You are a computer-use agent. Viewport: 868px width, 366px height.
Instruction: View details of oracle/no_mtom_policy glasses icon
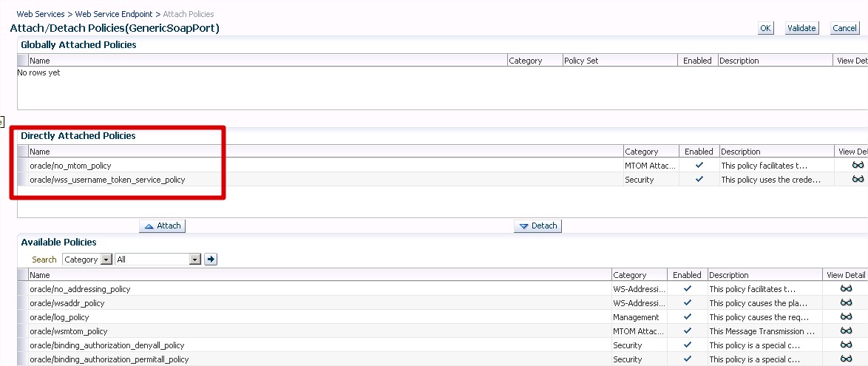(x=858, y=166)
